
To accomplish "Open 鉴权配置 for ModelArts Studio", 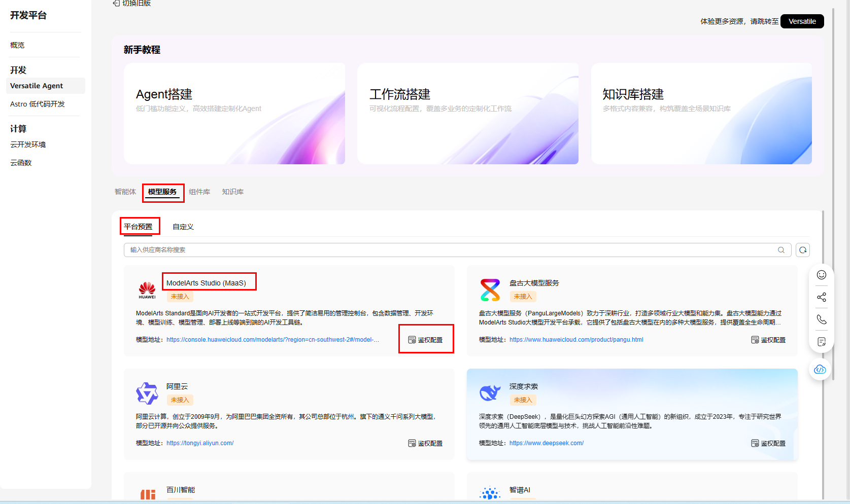I will 426,340.
